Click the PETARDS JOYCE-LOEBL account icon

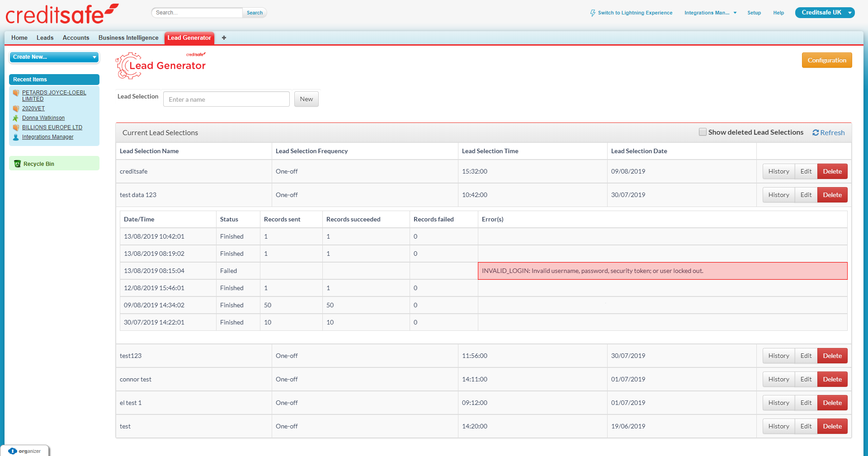point(16,93)
